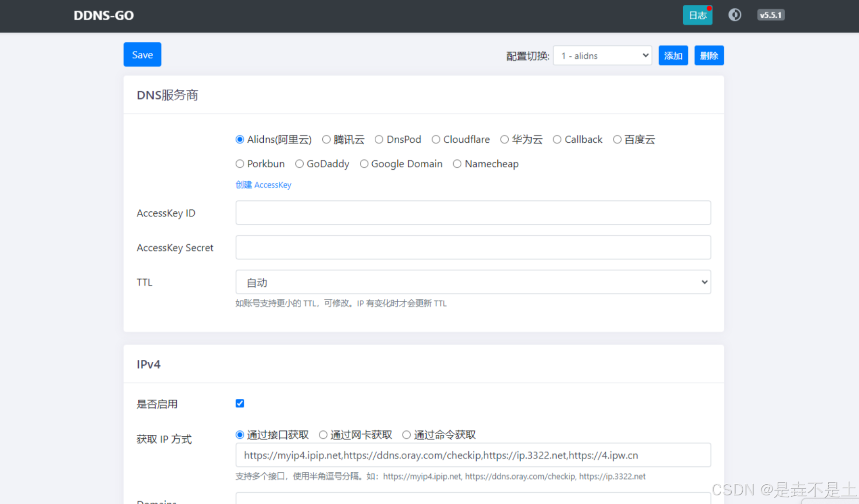859x504 pixels.
Task: Click the AccessKey ID label
Action: (166, 213)
